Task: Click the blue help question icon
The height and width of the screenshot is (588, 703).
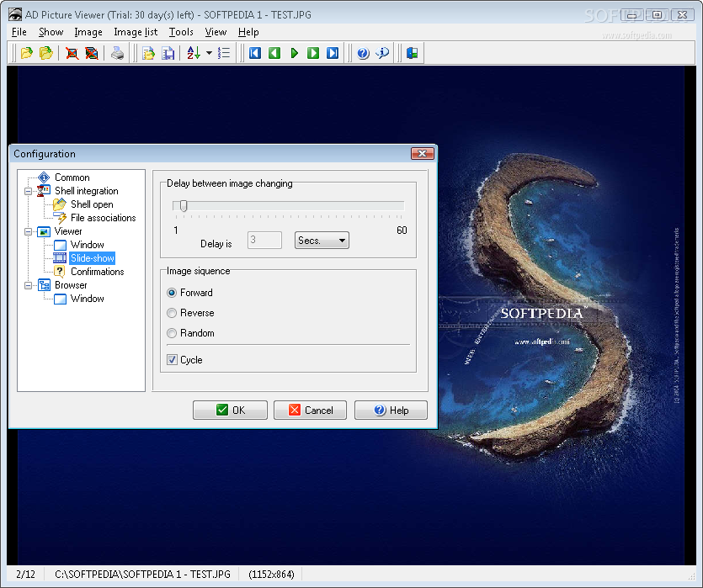Action: tap(363, 53)
